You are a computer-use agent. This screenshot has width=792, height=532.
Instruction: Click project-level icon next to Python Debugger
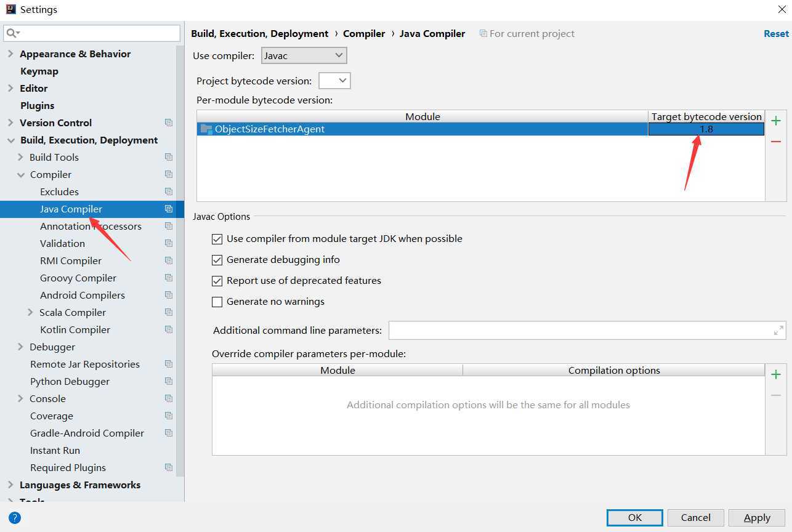coord(169,381)
